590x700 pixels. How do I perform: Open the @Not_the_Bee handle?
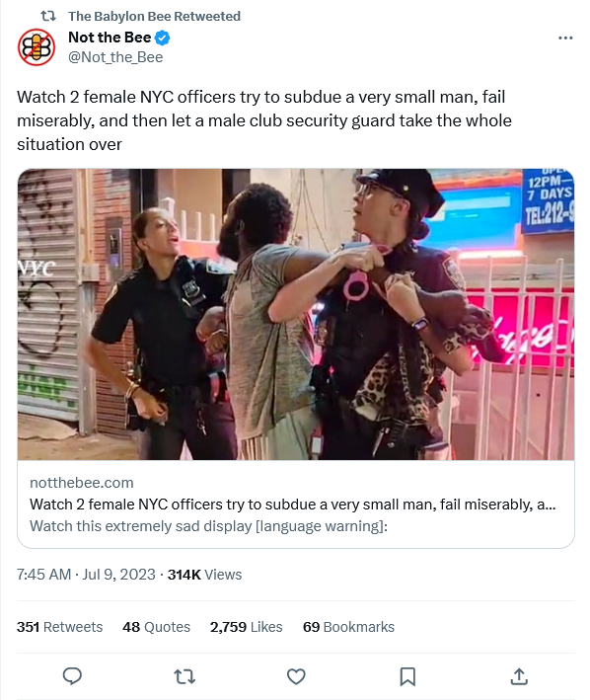click(115, 57)
